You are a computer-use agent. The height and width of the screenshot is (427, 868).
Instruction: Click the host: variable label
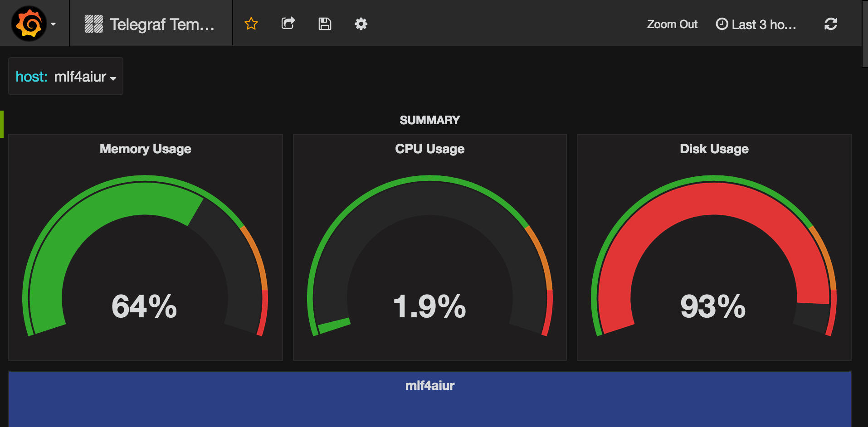coord(31,77)
